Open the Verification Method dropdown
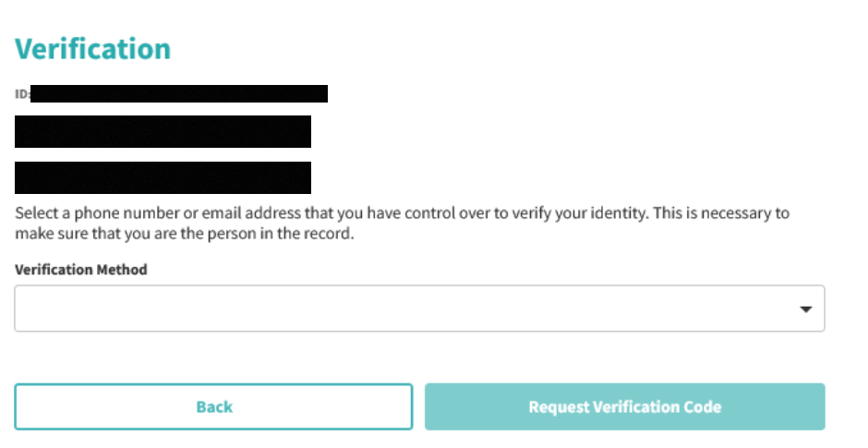Image resolution: width=868 pixels, height=448 pixels. (x=419, y=309)
